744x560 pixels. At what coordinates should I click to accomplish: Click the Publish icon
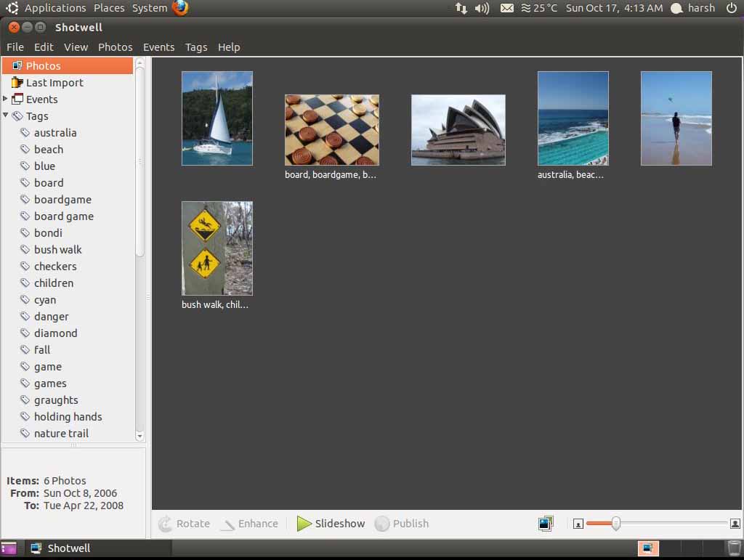tap(382, 524)
